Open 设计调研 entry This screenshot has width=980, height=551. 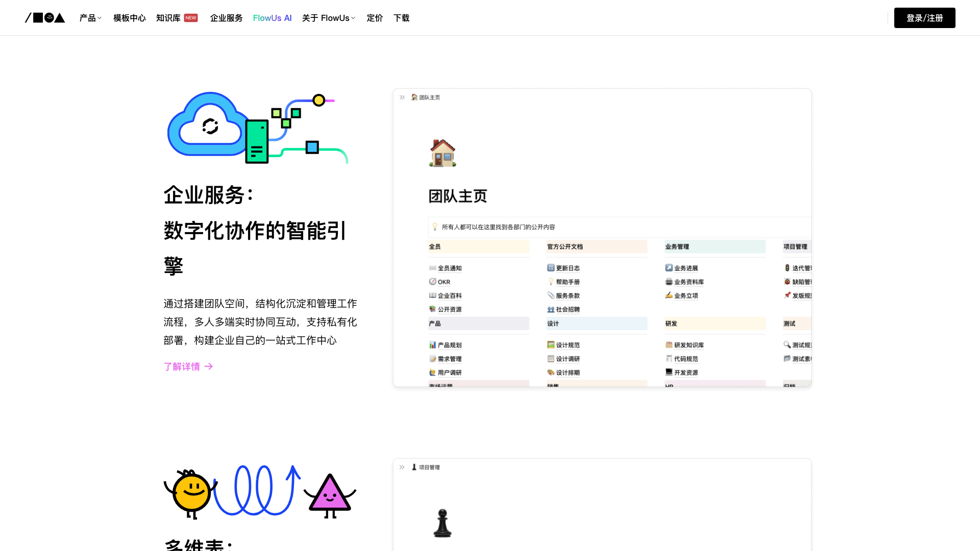click(563, 359)
